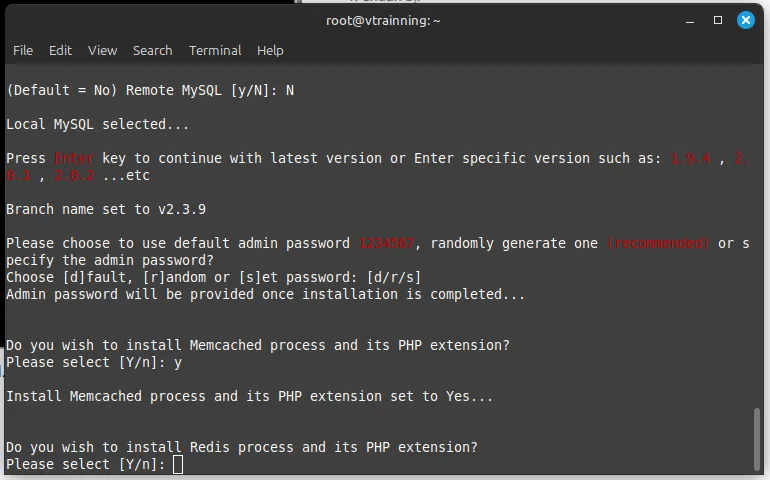Click the 'Local MySQL selected...' line
The image size is (770, 480).
pos(98,124)
